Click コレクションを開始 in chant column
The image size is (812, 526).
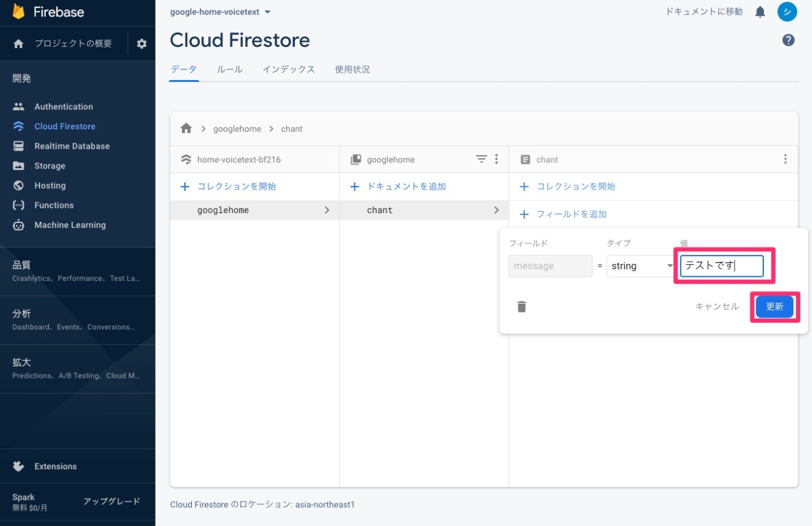(x=567, y=186)
